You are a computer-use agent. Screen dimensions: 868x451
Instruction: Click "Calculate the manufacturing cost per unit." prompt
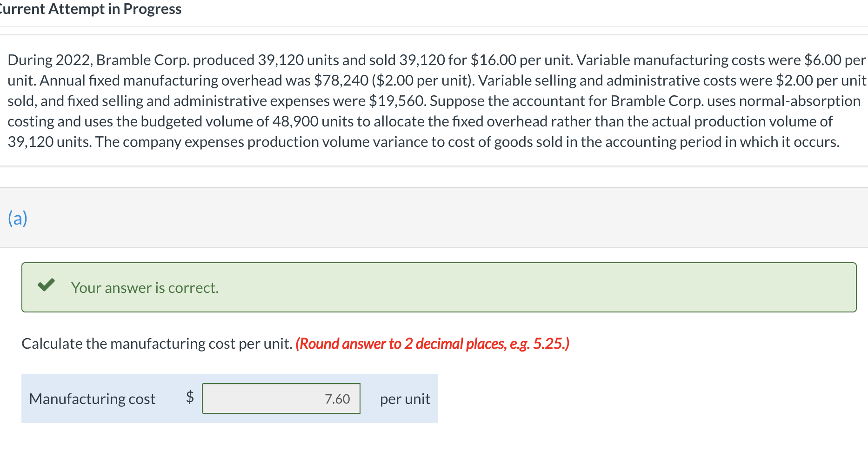[157, 344]
